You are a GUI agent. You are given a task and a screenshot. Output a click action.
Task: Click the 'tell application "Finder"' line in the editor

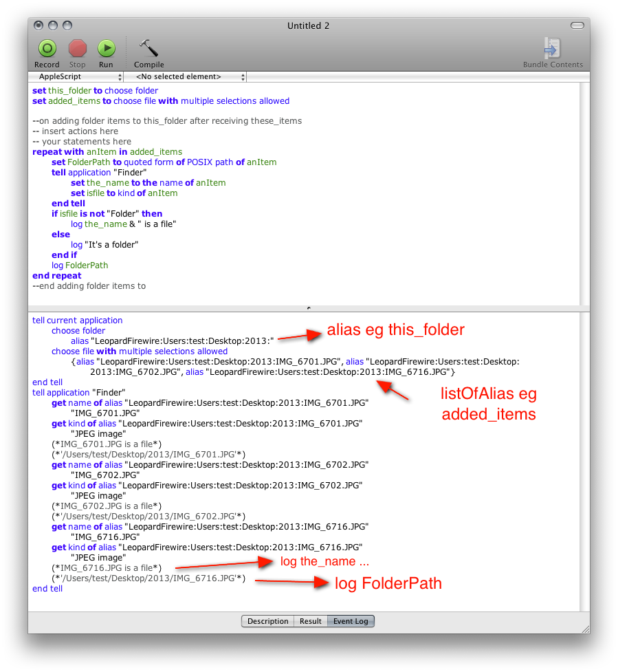click(99, 172)
